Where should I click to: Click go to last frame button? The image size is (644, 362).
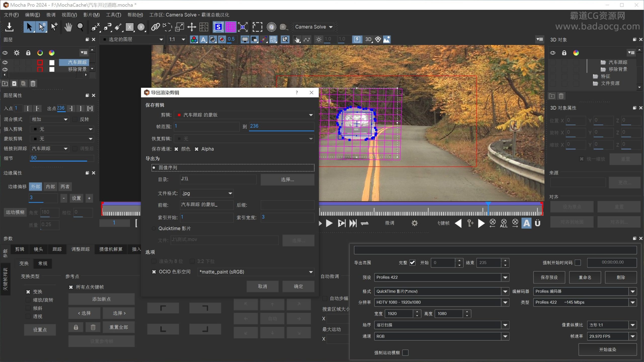(353, 223)
